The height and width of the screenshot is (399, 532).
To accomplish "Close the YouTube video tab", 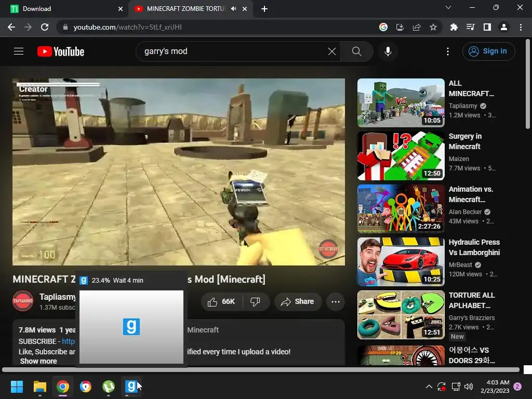I will point(245,9).
